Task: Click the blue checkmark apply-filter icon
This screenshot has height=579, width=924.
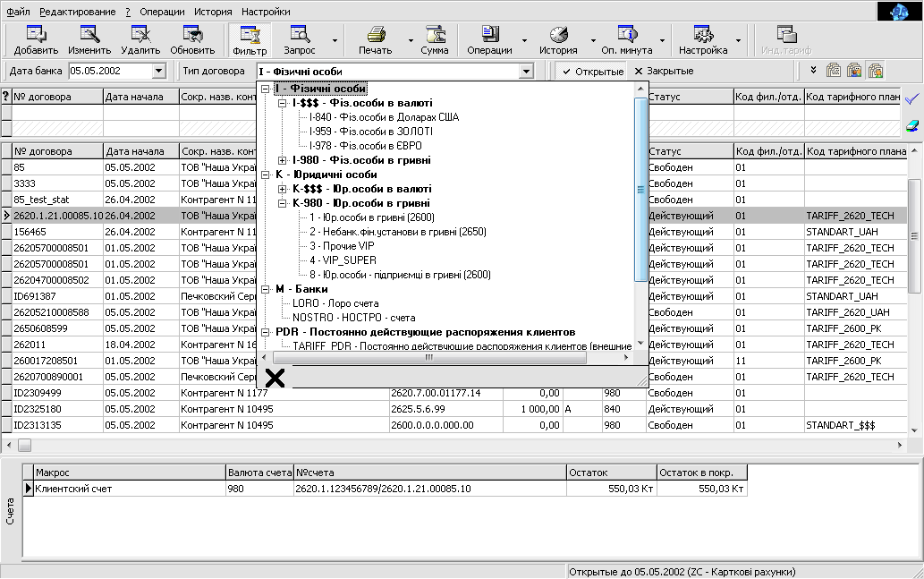Action: point(912,99)
